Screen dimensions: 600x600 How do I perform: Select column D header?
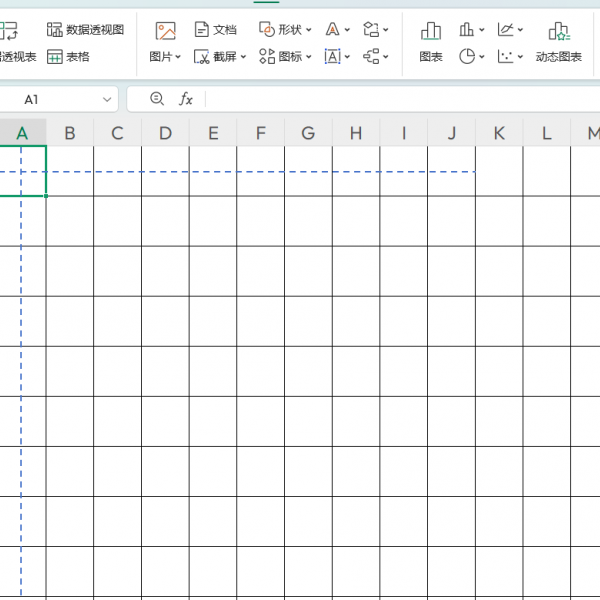point(165,133)
